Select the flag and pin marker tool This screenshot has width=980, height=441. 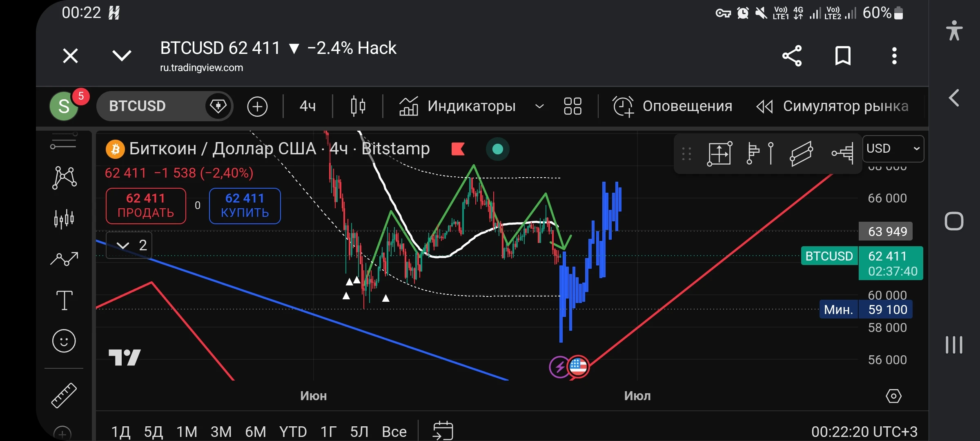click(x=760, y=154)
